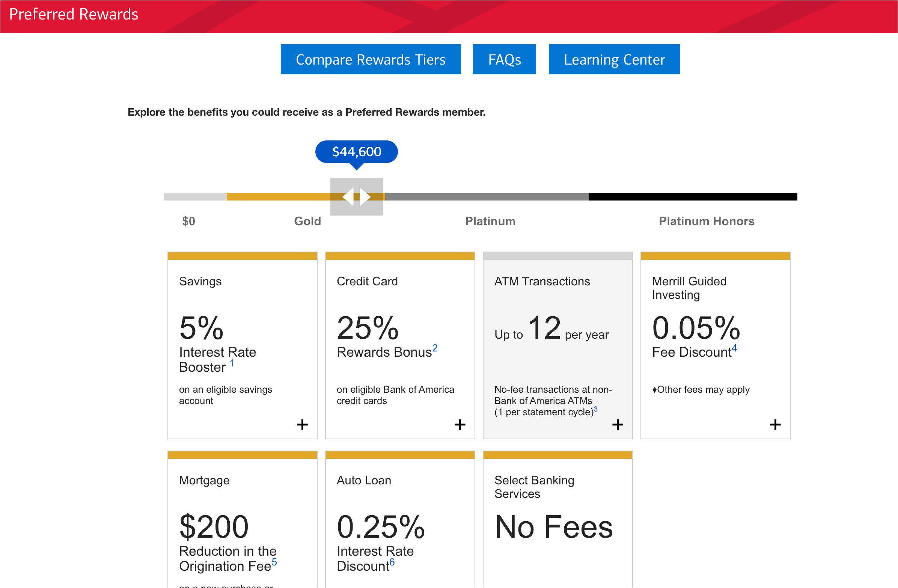898x588 pixels.
Task: Open footnote 5 beside Origination Fee
Action: [274, 562]
